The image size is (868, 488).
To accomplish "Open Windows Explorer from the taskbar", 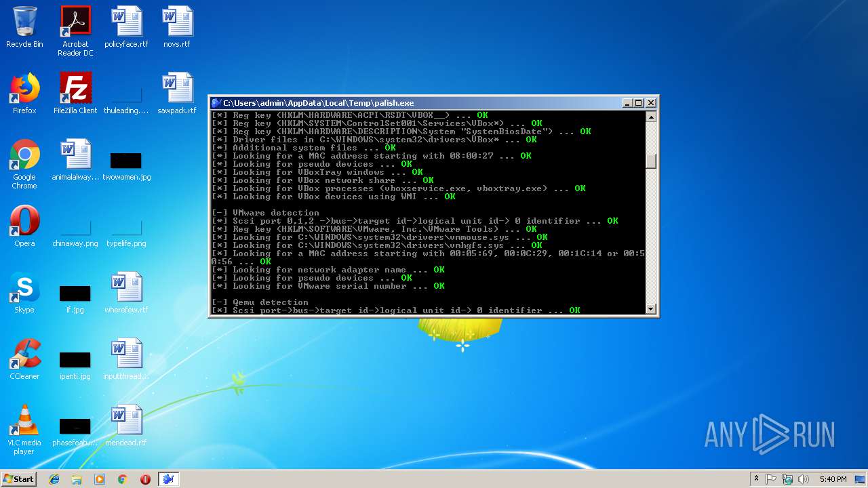I will pyautogui.click(x=77, y=479).
